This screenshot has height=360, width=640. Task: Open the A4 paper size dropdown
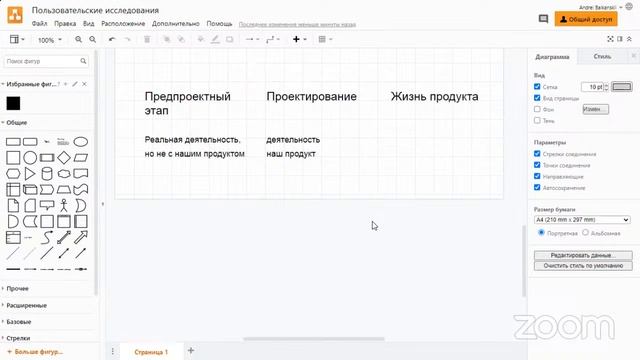click(x=582, y=220)
